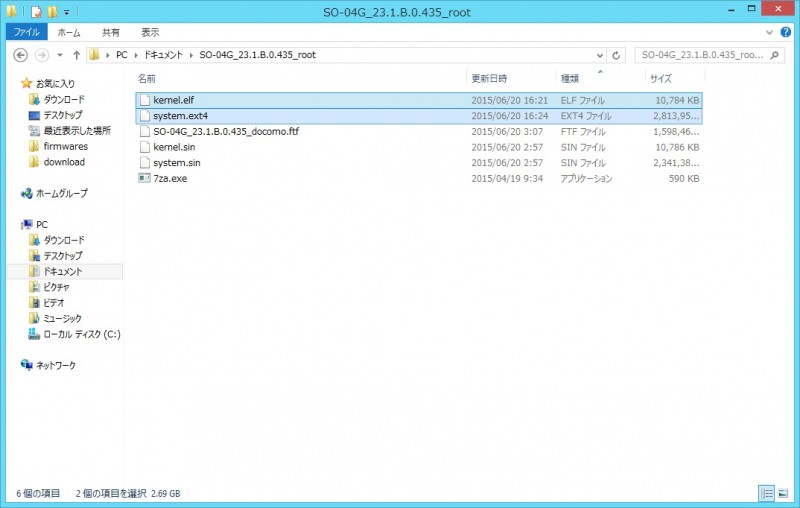Click the アプリケーション type cell
This screenshot has width=800, height=508.
click(586, 179)
